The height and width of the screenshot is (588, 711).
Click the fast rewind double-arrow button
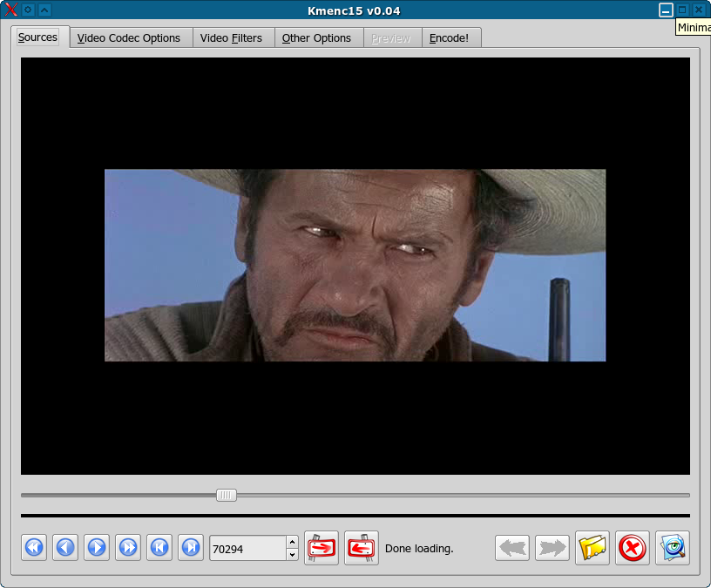pyautogui.click(x=34, y=548)
